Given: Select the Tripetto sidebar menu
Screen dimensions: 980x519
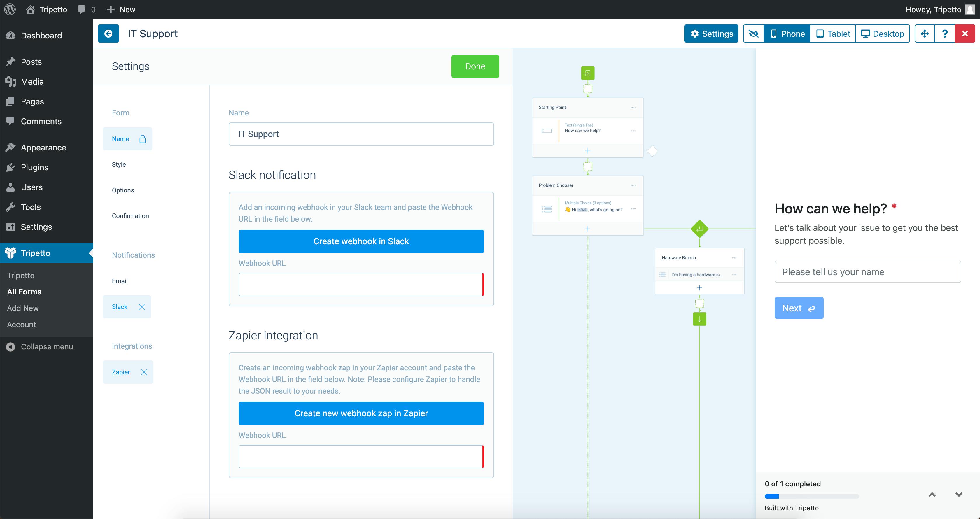Looking at the screenshot, I should click(x=46, y=253).
